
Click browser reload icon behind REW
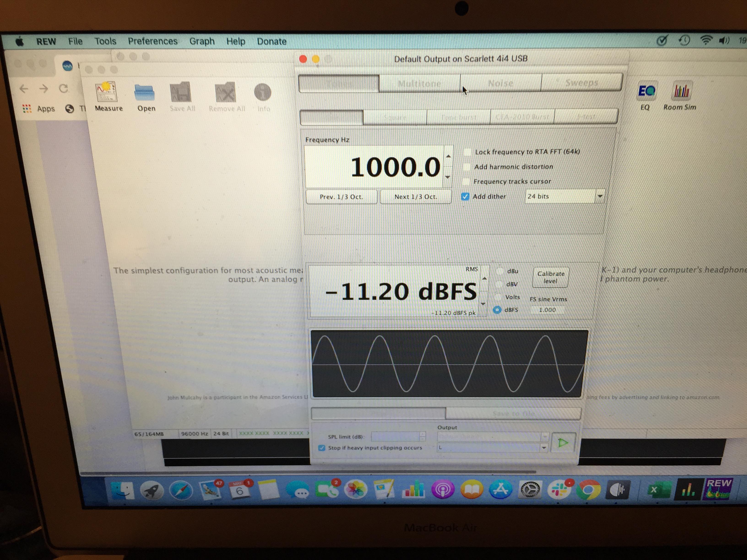tap(63, 89)
